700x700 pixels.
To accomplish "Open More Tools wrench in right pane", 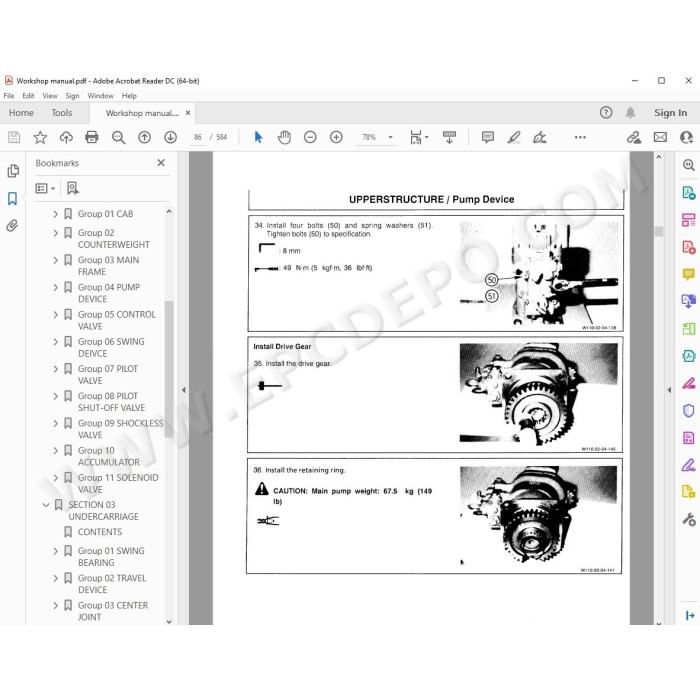I will (688, 519).
